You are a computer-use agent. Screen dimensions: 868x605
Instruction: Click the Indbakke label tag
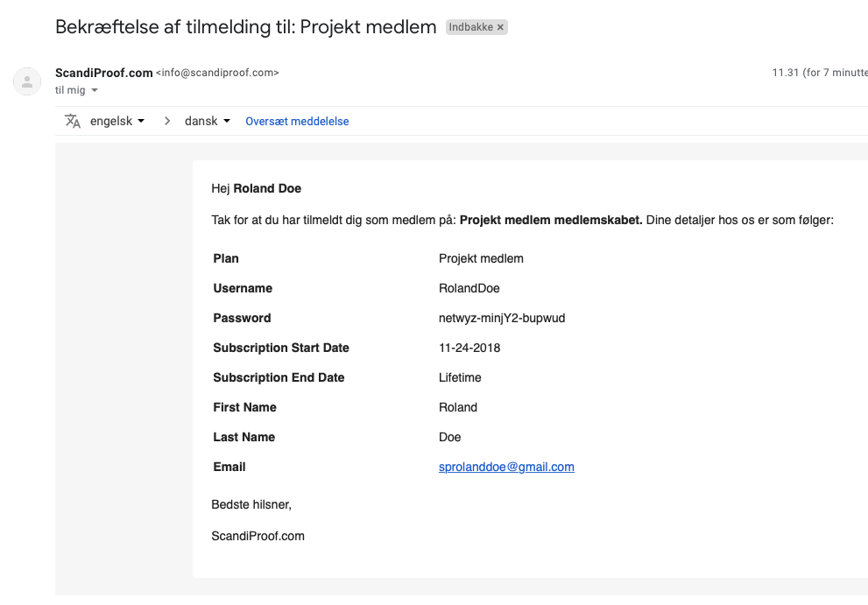point(471,27)
